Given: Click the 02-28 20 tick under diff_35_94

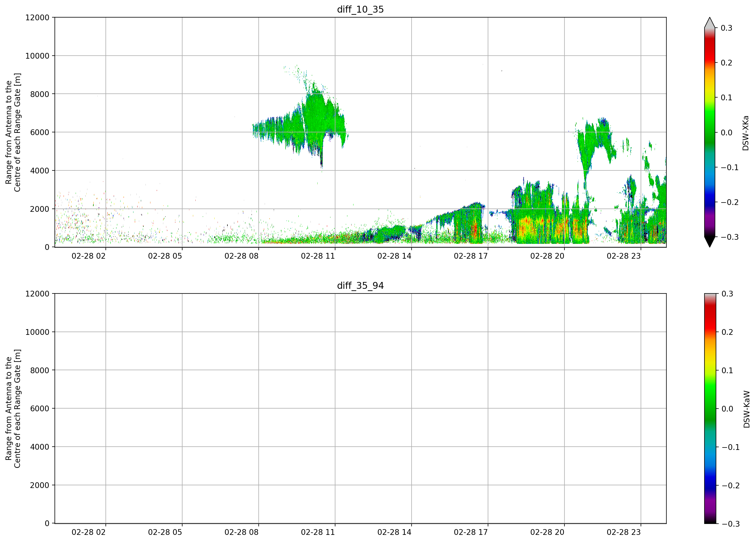Looking at the screenshot, I should (547, 532).
